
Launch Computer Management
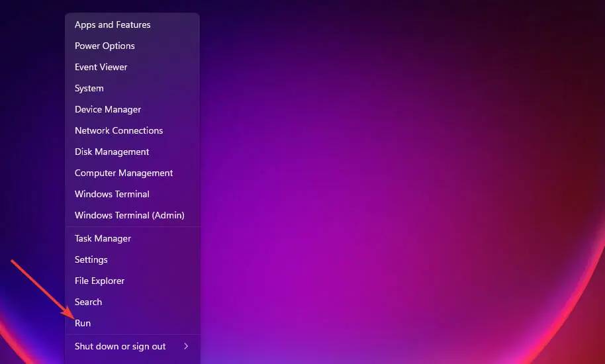click(x=124, y=173)
